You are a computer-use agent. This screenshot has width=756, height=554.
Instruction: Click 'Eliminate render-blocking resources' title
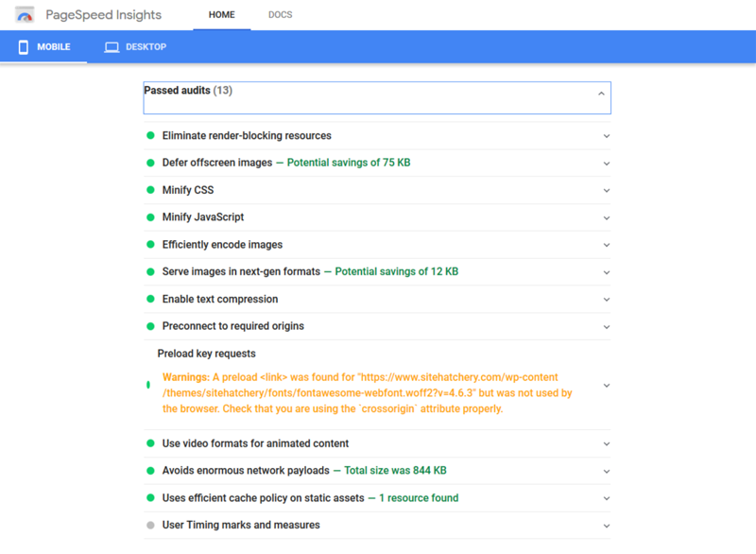(x=247, y=135)
